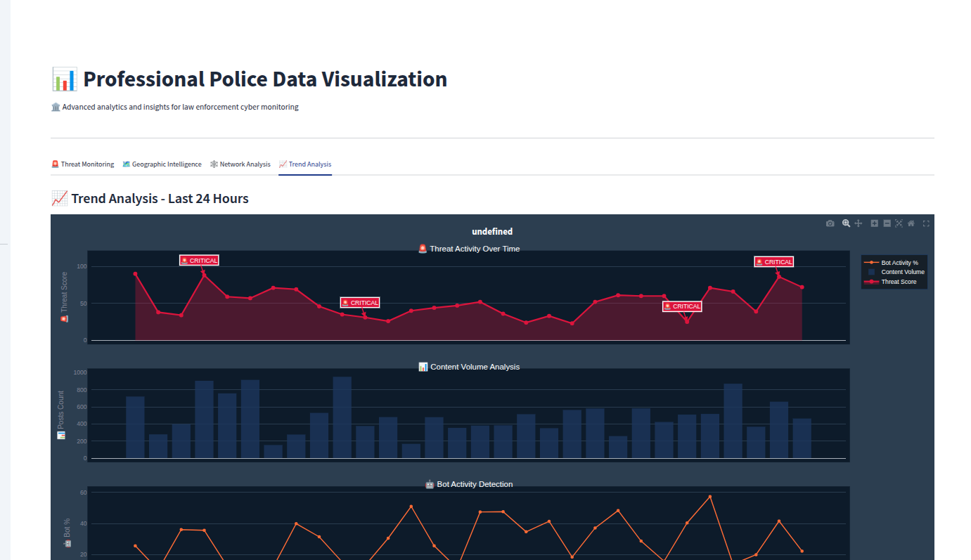The height and width of the screenshot is (560, 971).
Task: Reset axes with the home icon
Action: pos(911,223)
